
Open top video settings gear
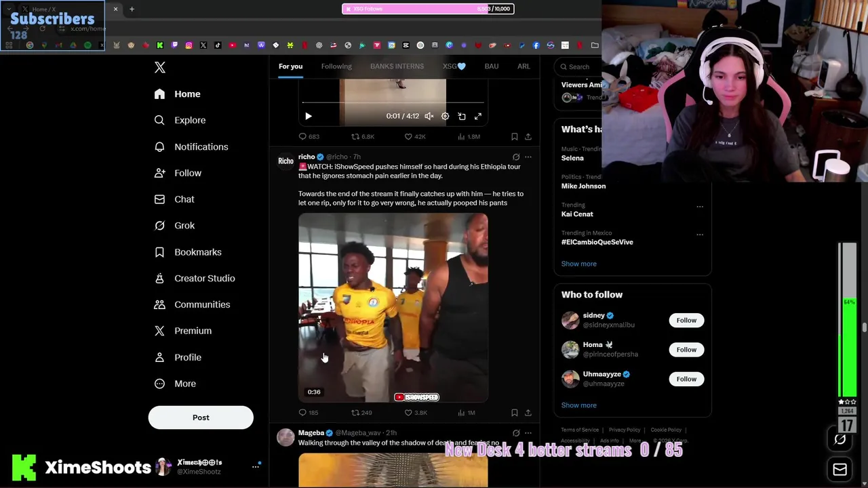tap(446, 116)
